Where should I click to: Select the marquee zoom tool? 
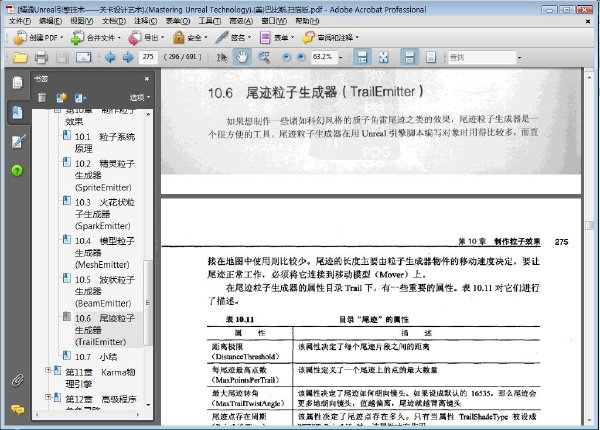pyautogui.click(x=264, y=58)
